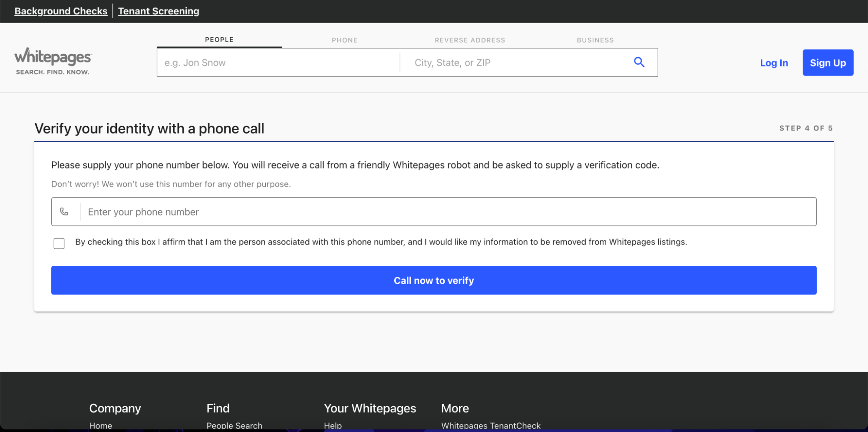Click the Whitepages logo
868x432 pixels.
coord(53,61)
